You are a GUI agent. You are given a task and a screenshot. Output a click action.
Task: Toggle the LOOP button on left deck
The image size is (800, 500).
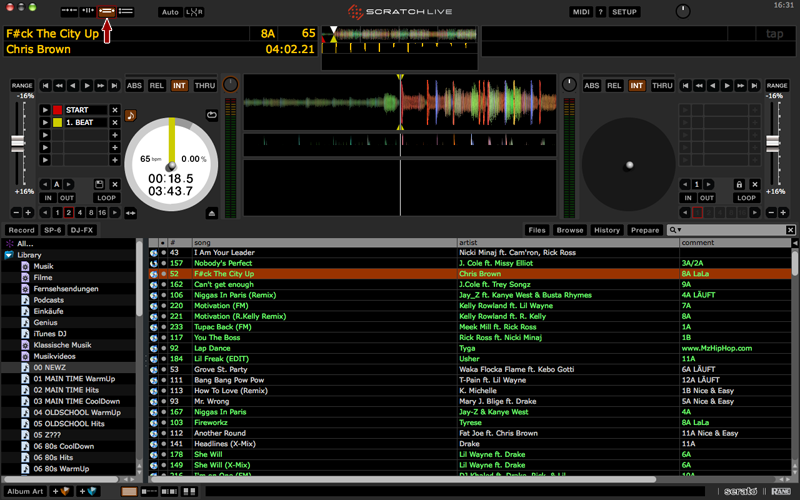106,198
